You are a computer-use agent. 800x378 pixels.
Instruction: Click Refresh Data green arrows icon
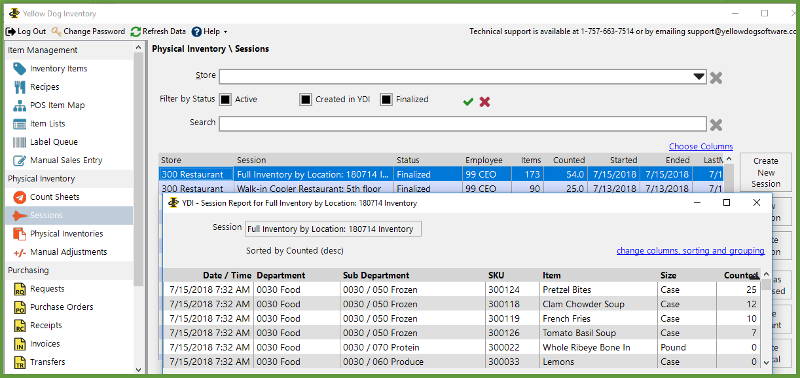[x=135, y=31]
